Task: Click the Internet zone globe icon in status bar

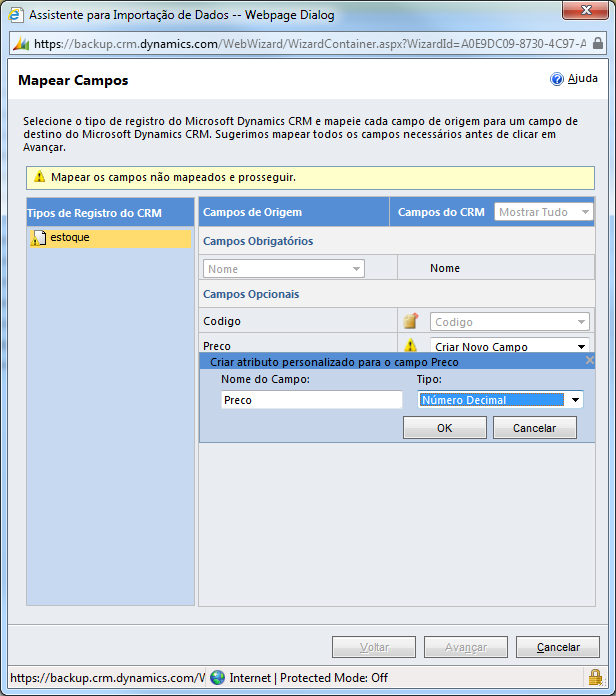Action: (218, 677)
